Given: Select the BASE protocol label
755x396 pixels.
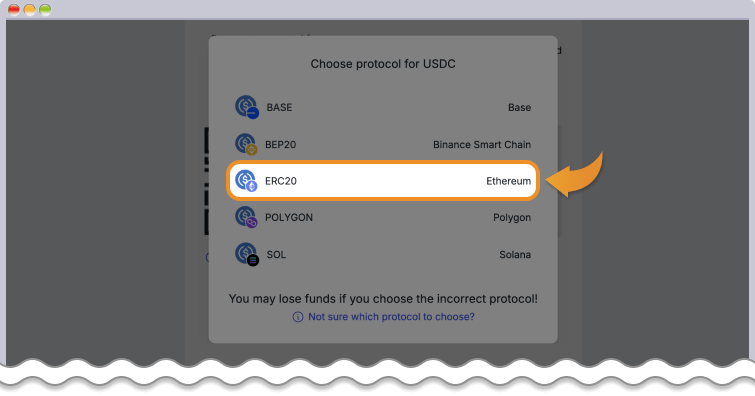Looking at the screenshot, I should click(x=279, y=107).
